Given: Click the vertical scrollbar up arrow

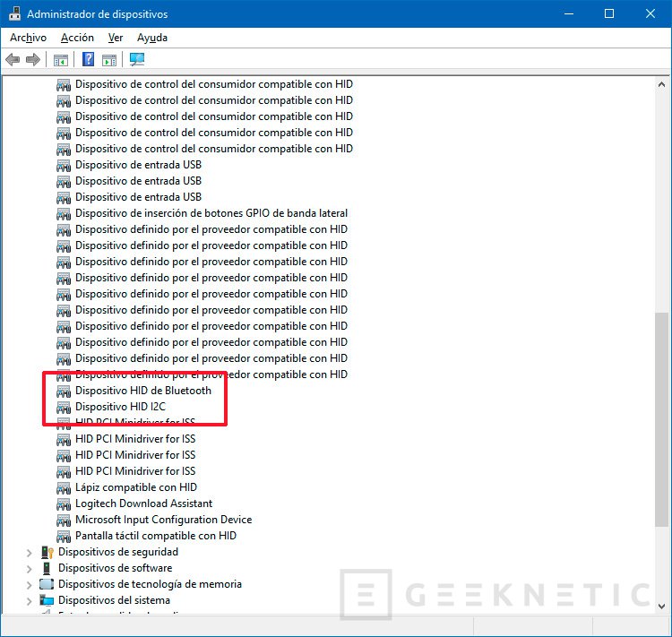Looking at the screenshot, I should (x=662, y=83).
